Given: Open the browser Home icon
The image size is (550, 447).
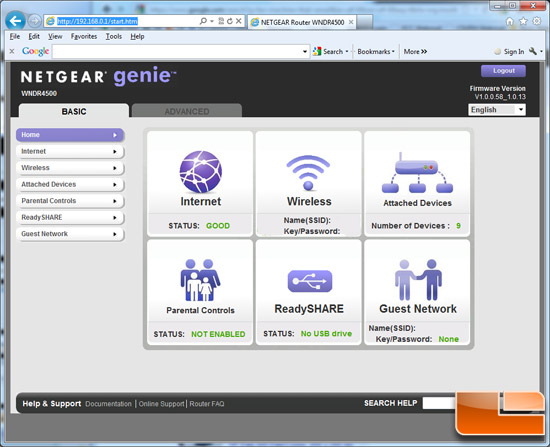Looking at the screenshot, I should [510, 21].
